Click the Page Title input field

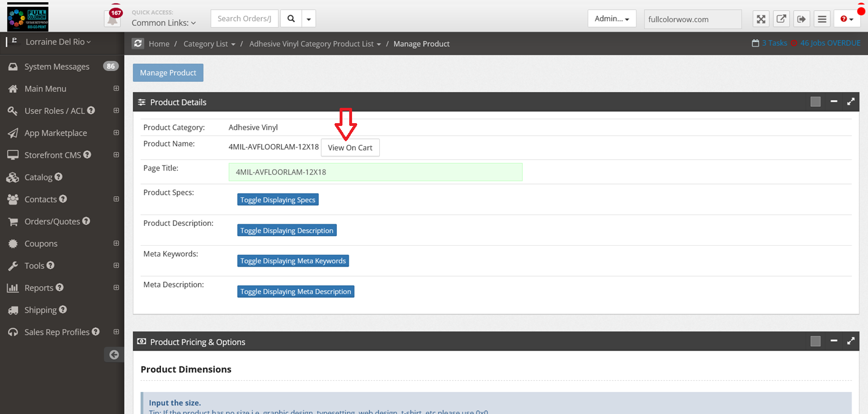375,172
